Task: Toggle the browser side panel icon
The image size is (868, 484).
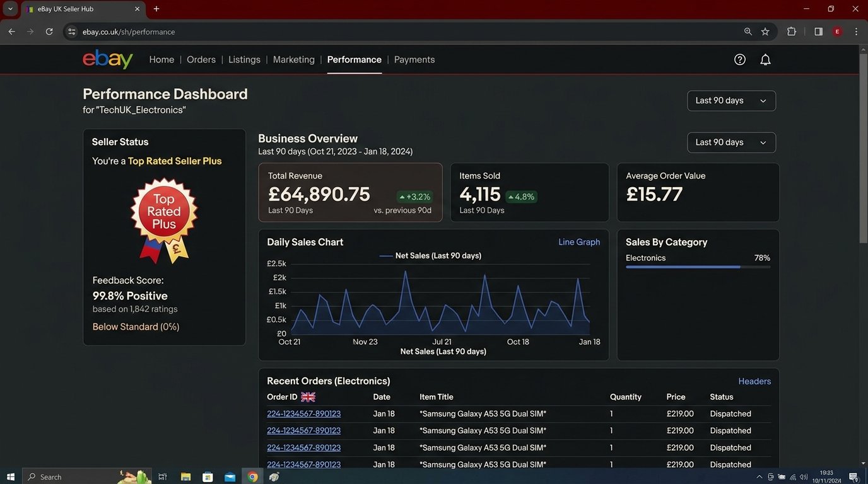Action: tap(818, 32)
